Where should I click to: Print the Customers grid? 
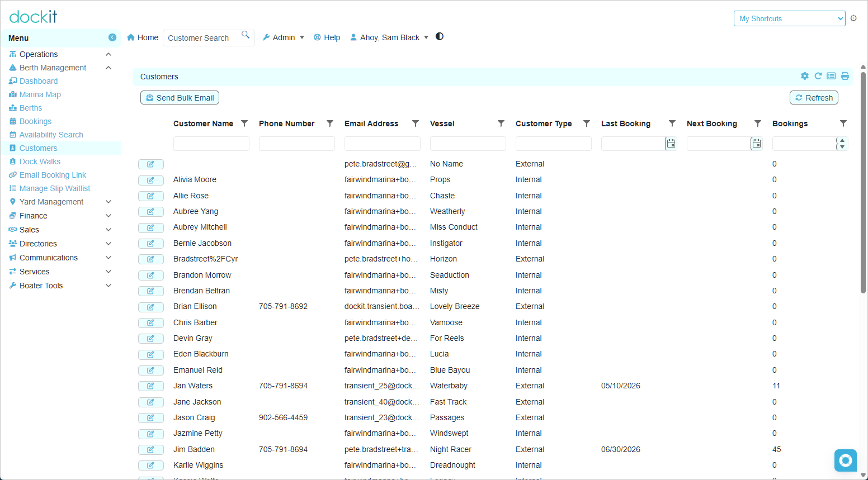tap(845, 76)
